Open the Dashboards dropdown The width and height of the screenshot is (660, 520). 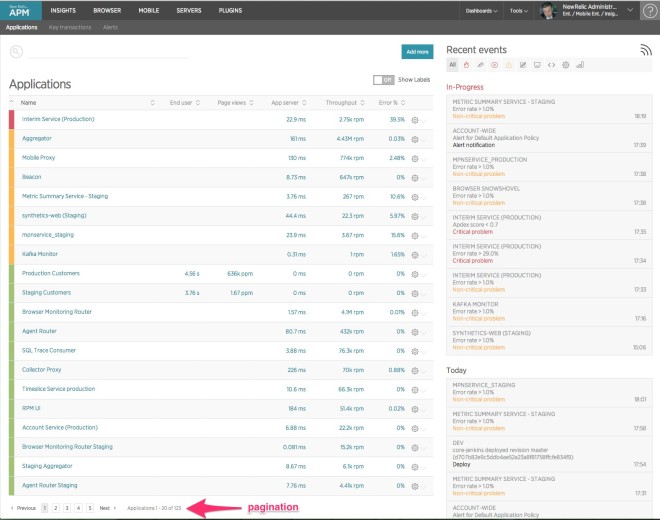pyautogui.click(x=481, y=11)
